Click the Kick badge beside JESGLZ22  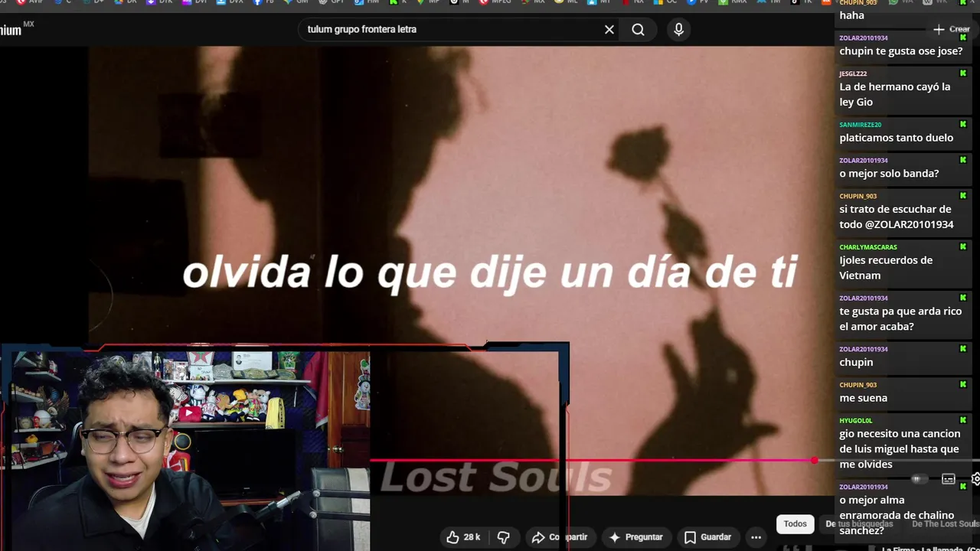pyautogui.click(x=963, y=73)
